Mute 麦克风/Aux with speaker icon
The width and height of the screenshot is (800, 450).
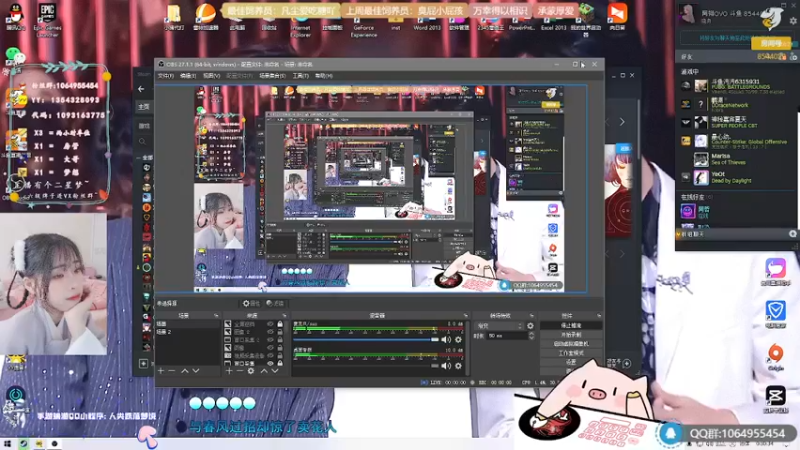pyautogui.click(x=446, y=339)
